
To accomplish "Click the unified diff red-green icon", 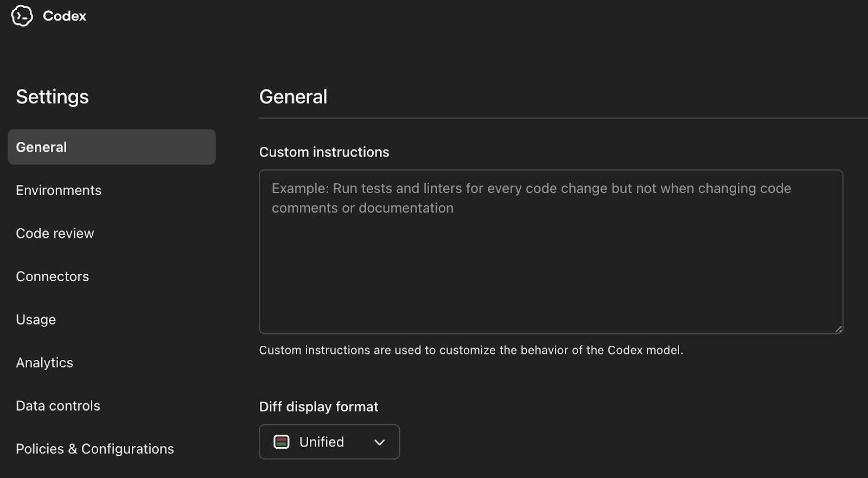I will point(281,442).
